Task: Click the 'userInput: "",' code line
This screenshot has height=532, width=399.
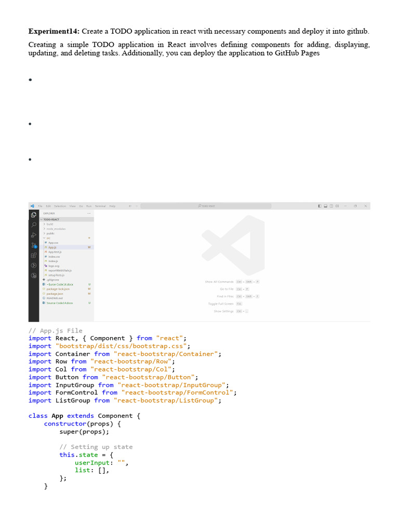Action: pyautogui.click(x=101, y=463)
